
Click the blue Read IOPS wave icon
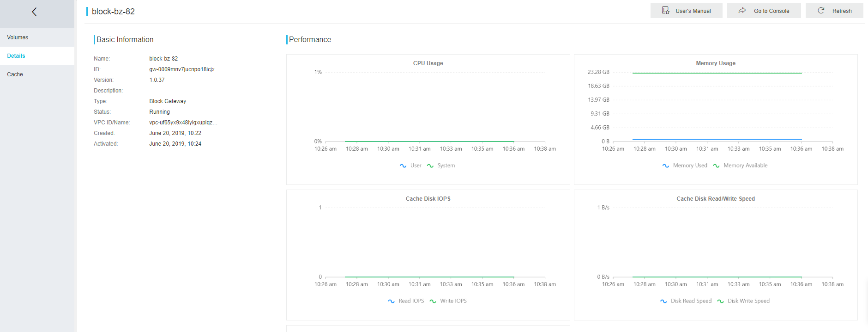click(392, 301)
